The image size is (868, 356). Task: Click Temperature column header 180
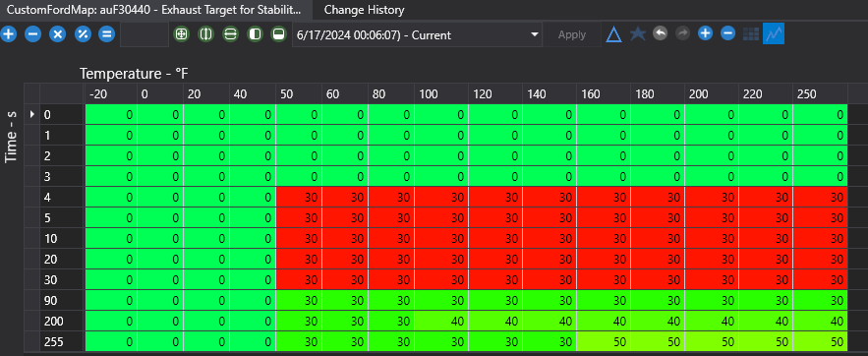click(x=658, y=94)
